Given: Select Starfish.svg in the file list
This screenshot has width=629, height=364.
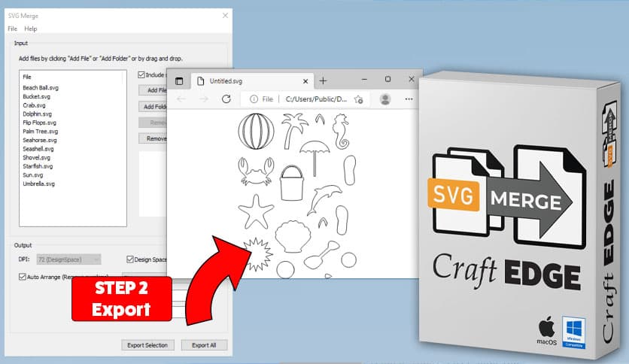Looking at the screenshot, I should pyautogui.click(x=38, y=166).
